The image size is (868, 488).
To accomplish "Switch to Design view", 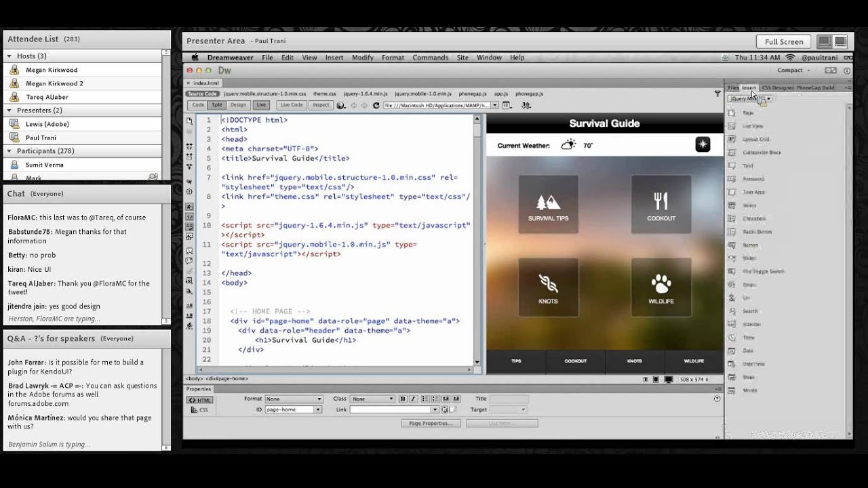I will coord(238,105).
